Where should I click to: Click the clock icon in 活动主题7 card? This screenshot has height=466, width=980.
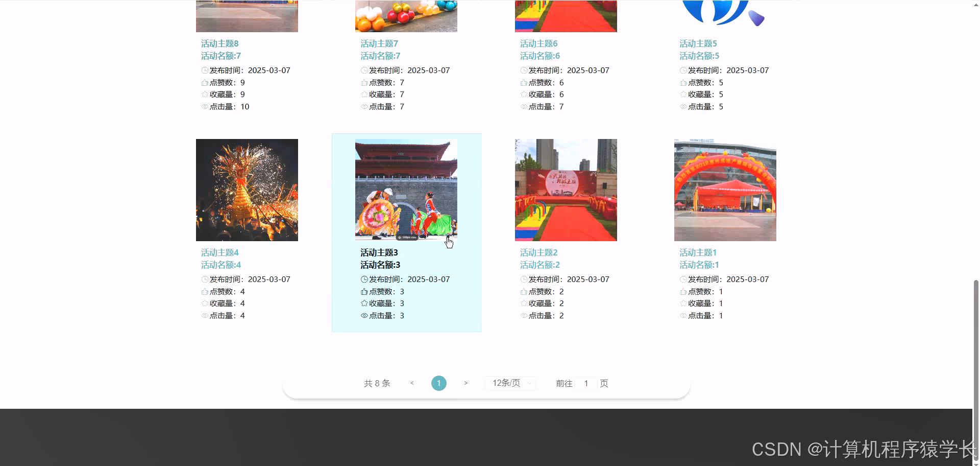[x=364, y=71]
